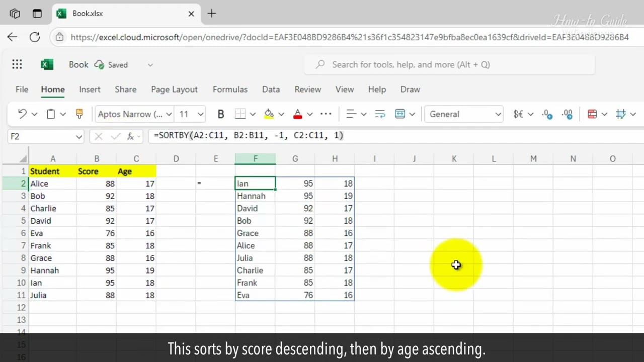
Task: Click the Book workbook name
Action: click(x=78, y=64)
